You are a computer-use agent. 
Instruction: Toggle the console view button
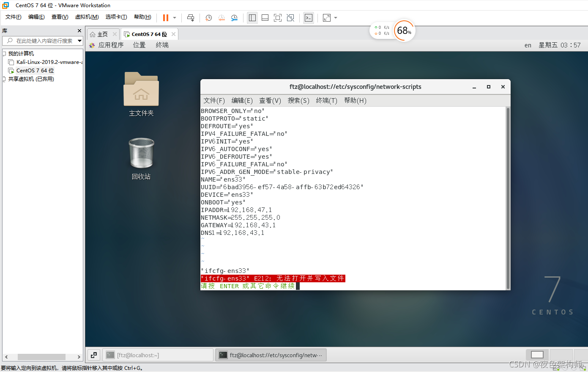tap(309, 18)
